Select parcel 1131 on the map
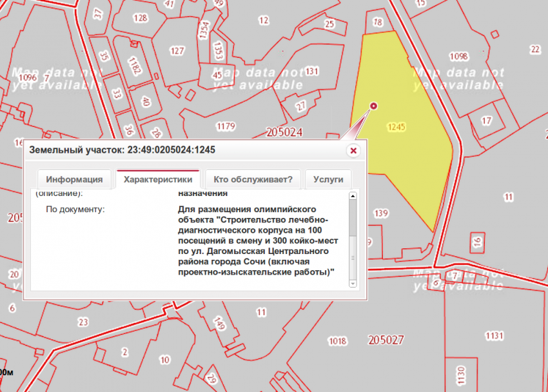 pos(494,336)
